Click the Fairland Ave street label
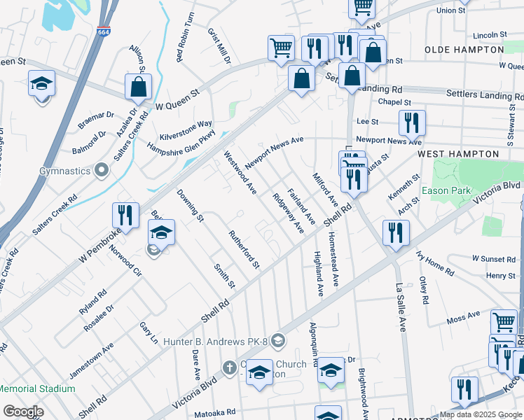Viewport: 524px width, 420px height. 301,206
